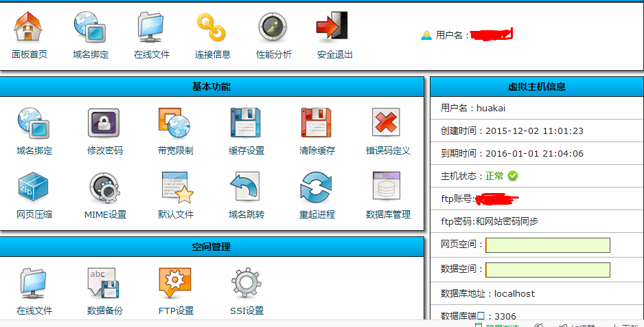Click the ftp密码:和网站密码同步 row

click(x=537, y=221)
